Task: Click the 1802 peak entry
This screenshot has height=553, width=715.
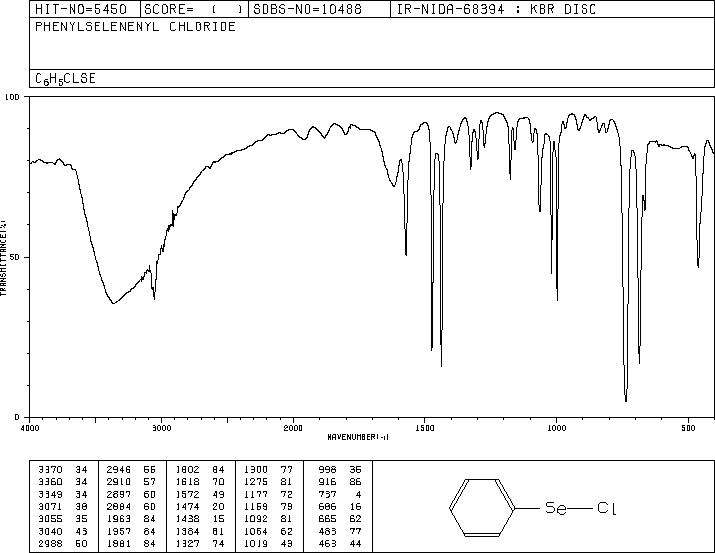Action: point(187,470)
